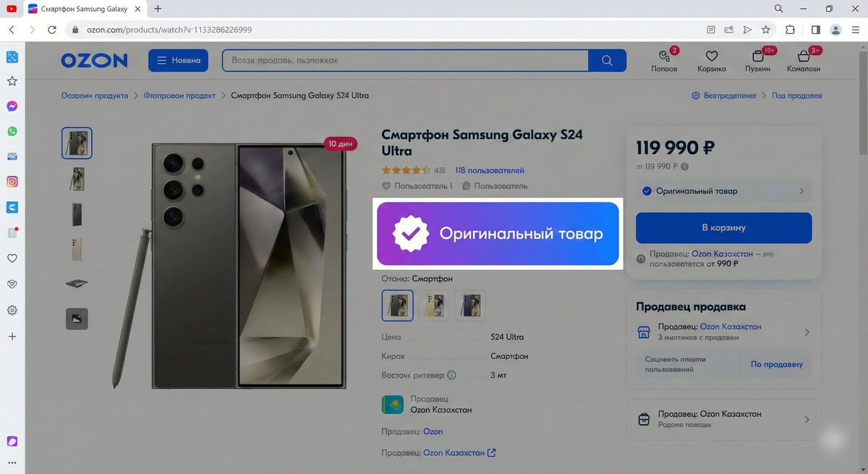The width and height of the screenshot is (868, 474).
Task: Select the first product image thumbnail
Action: pyautogui.click(x=77, y=143)
